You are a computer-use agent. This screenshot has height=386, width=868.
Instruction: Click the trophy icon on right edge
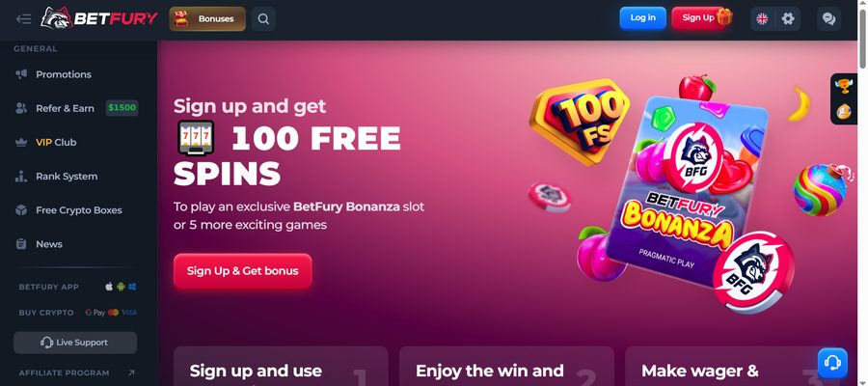click(844, 87)
